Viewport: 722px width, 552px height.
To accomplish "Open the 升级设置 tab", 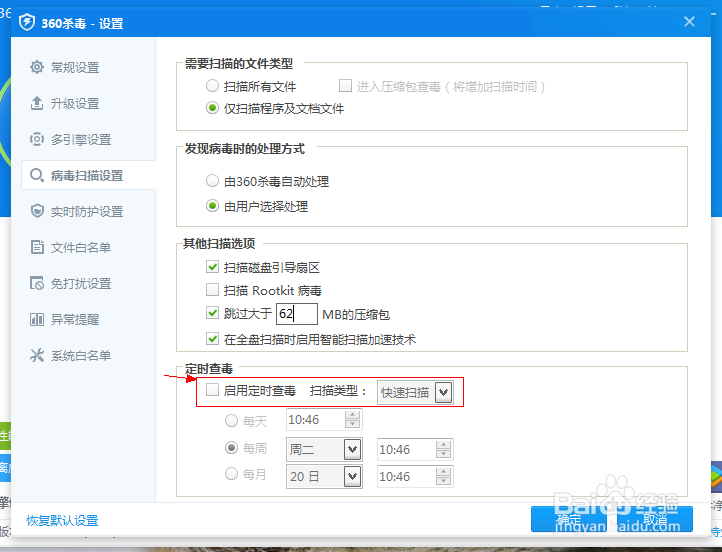I will [x=75, y=104].
